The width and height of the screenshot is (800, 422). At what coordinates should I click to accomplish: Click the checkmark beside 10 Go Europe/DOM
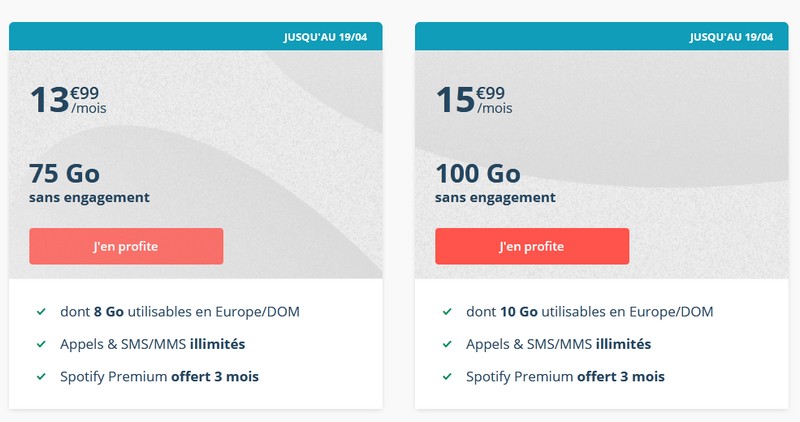click(447, 312)
